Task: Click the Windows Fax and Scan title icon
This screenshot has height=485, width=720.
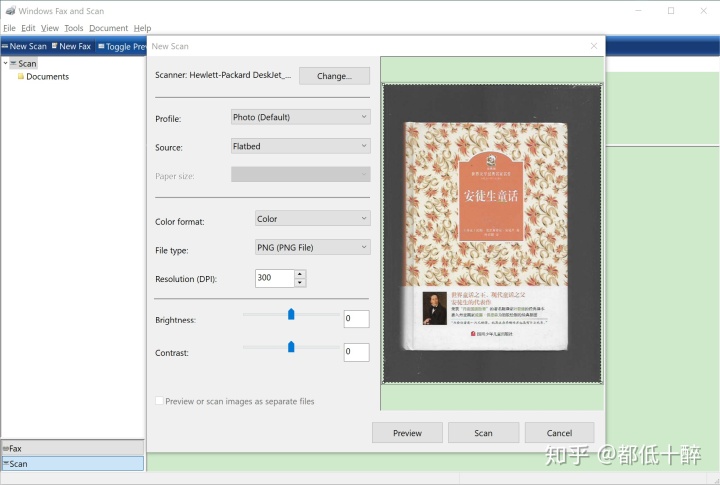Action: 11,11
